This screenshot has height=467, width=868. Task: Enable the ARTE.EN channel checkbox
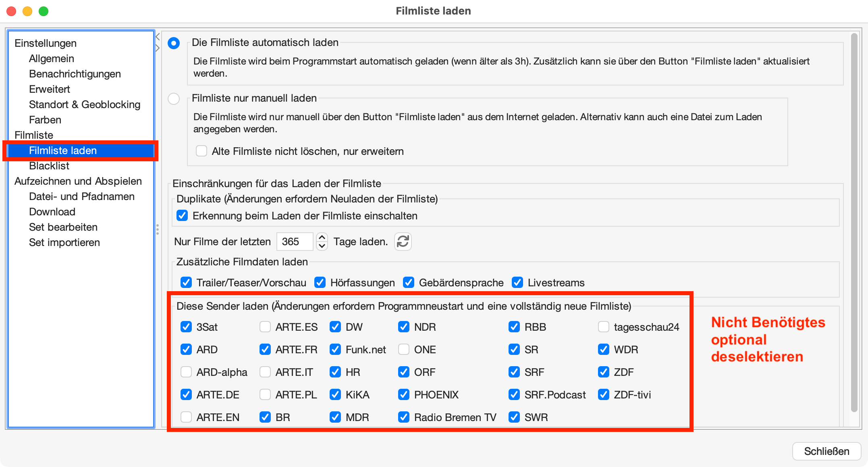(x=186, y=417)
